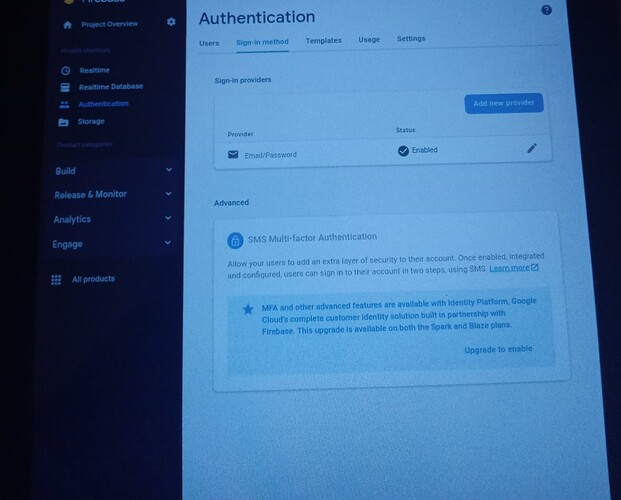The image size is (621, 500).
Task: Switch to the Users tab
Action: [x=209, y=43]
